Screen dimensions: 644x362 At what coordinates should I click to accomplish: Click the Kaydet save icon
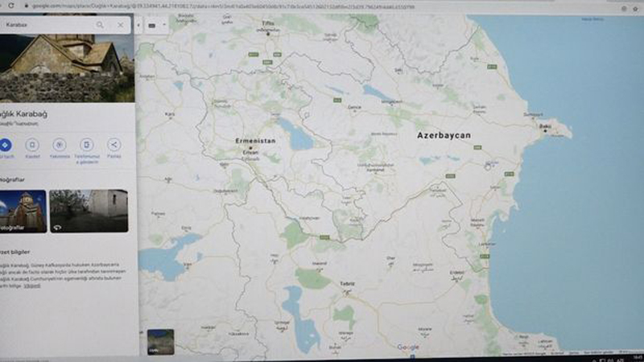click(x=32, y=145)
